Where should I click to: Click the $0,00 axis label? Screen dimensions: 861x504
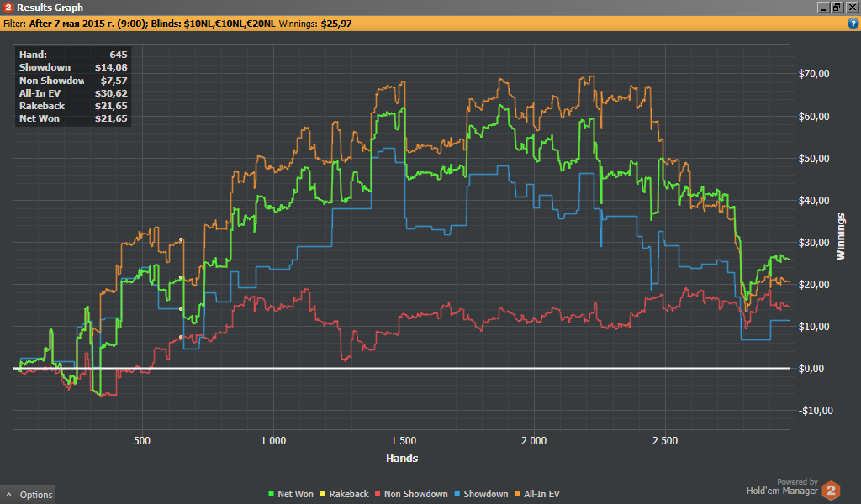811,369
